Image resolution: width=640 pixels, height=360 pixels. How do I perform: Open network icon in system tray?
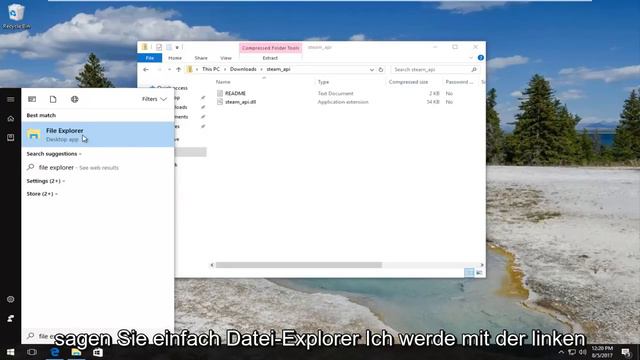(572, 352)
